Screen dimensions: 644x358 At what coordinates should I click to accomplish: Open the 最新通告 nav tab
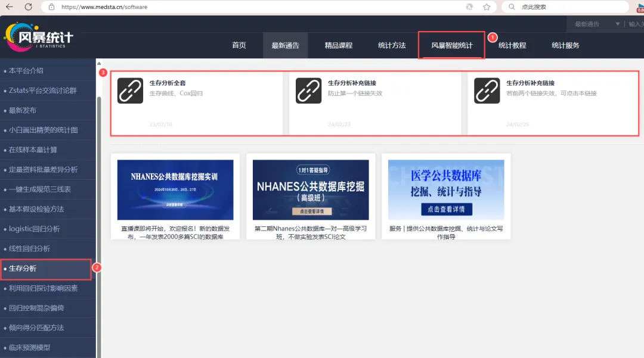point(286,45)
